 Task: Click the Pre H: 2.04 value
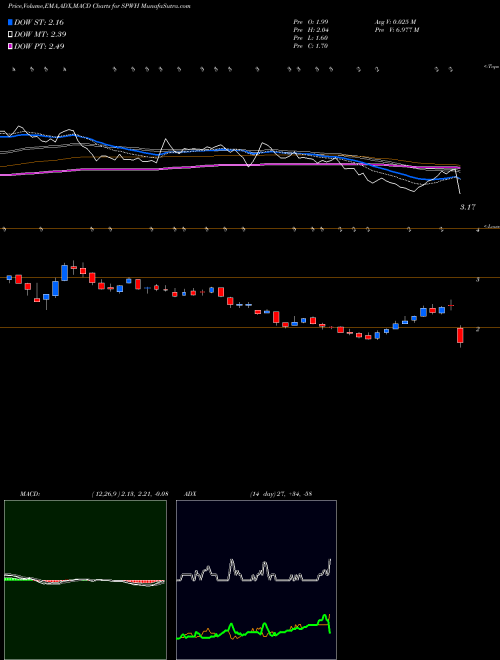pyautogui.click(x=311, y=30)
